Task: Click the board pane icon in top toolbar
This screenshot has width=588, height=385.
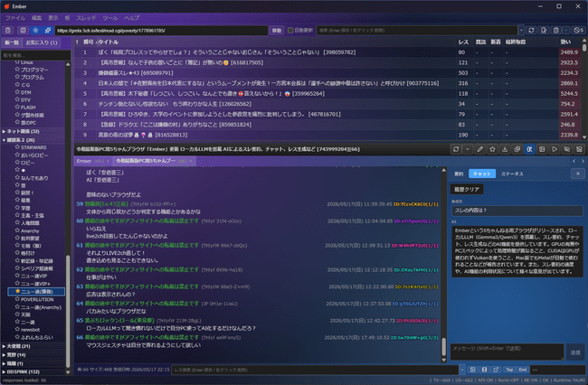Action: (23, 31)
